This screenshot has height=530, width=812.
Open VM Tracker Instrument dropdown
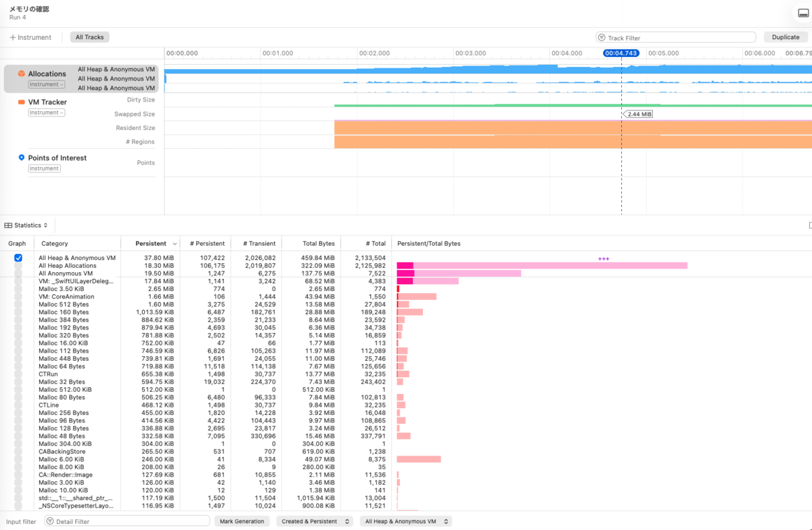click(47, 112)
